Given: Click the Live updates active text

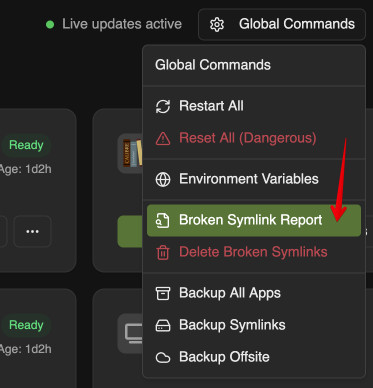Looking at the screenshot, I should (x=122, y=24).
